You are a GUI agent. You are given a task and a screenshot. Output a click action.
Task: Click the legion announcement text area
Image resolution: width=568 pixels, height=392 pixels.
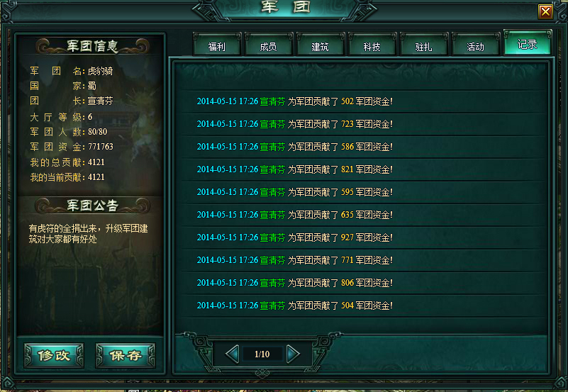(x=89, y=233)
